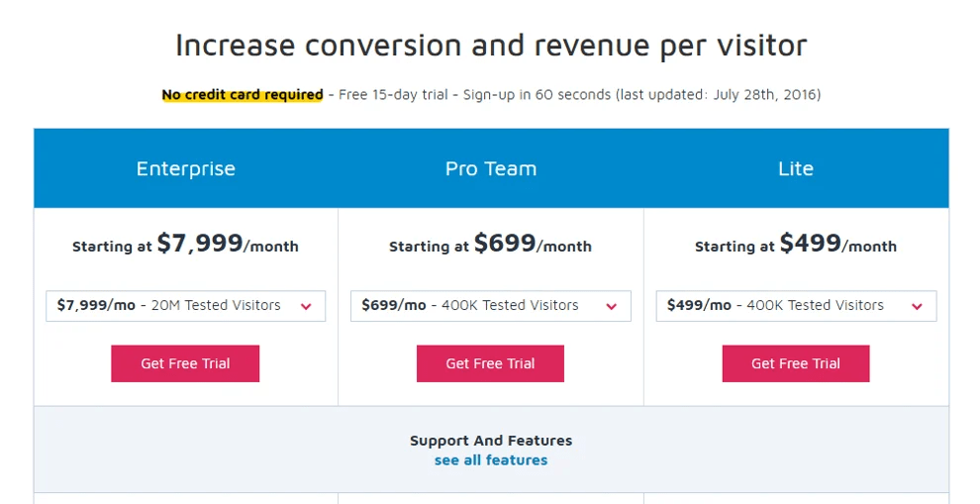Click Get Free Trial under Pro Team
The width and height of the screenshot is (980, 504).
(491, 363)
